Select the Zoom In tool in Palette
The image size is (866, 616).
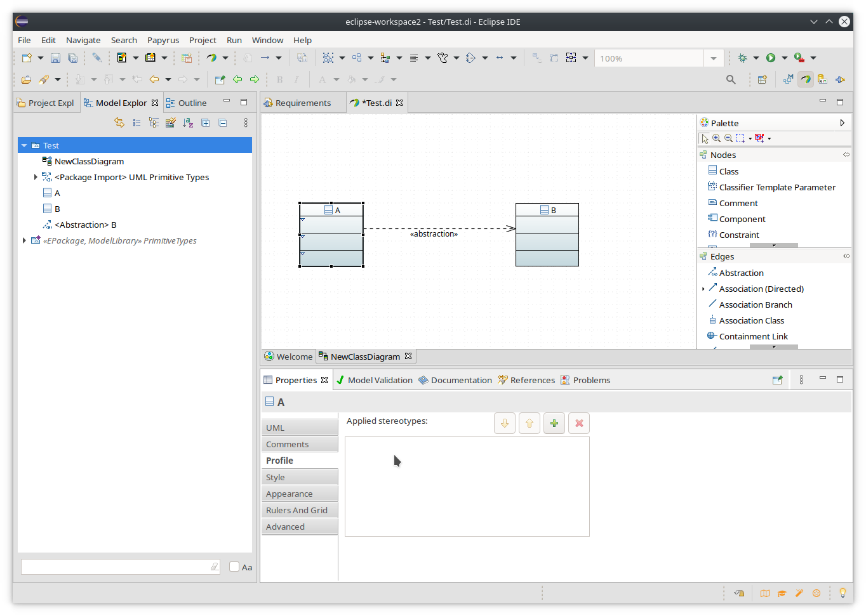716,138
